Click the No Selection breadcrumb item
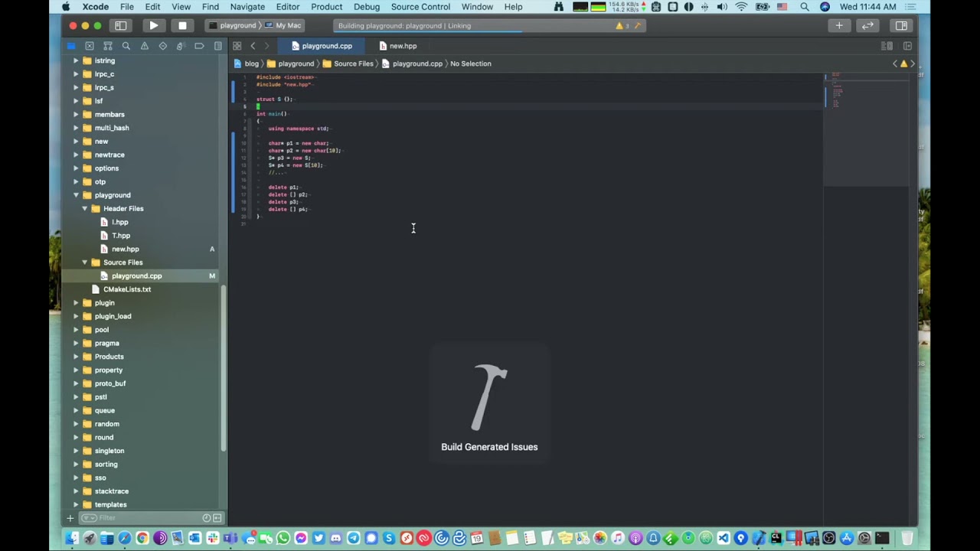This screenshot has width=980, height=551. 471,64
